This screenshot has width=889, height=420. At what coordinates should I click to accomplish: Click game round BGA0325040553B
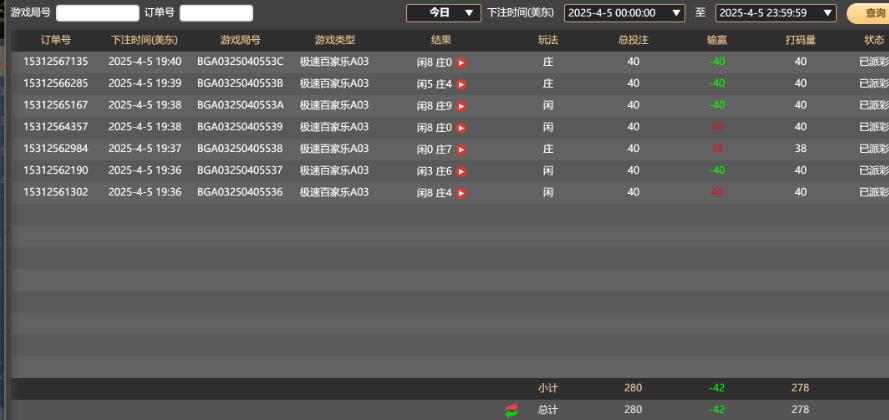tap(240, 83)
